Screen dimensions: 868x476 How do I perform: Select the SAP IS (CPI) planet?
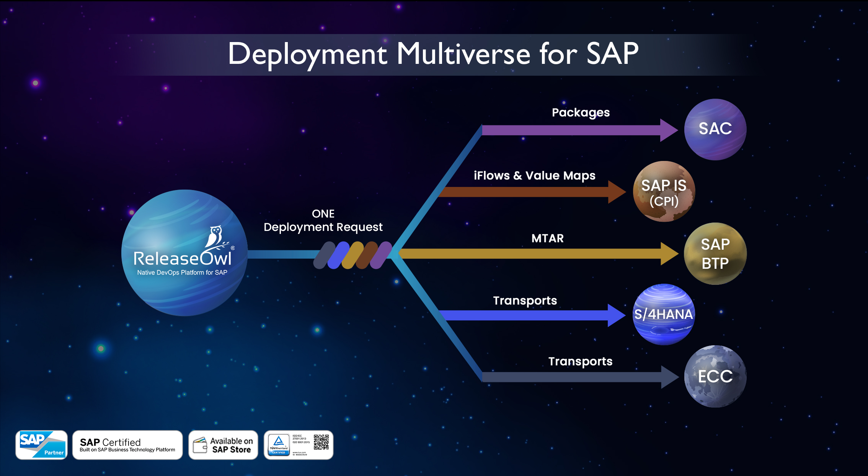(664, 192)
